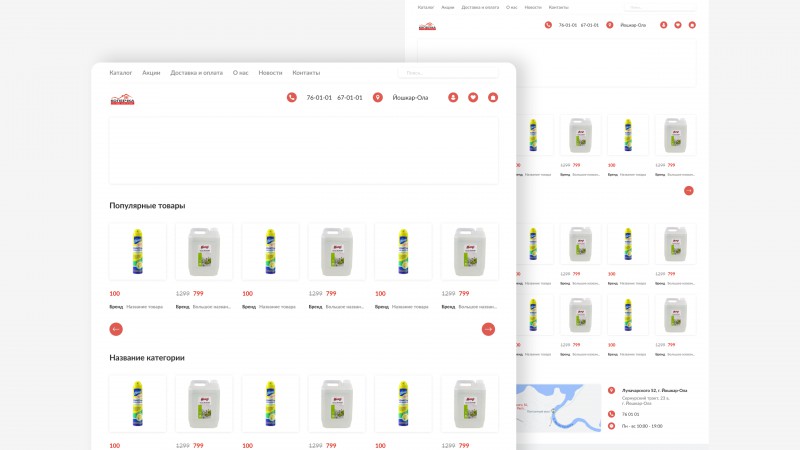Viewport: 800px width, 450px height.
Task: Click the map preview on the back page
Action: coord(559,408)
